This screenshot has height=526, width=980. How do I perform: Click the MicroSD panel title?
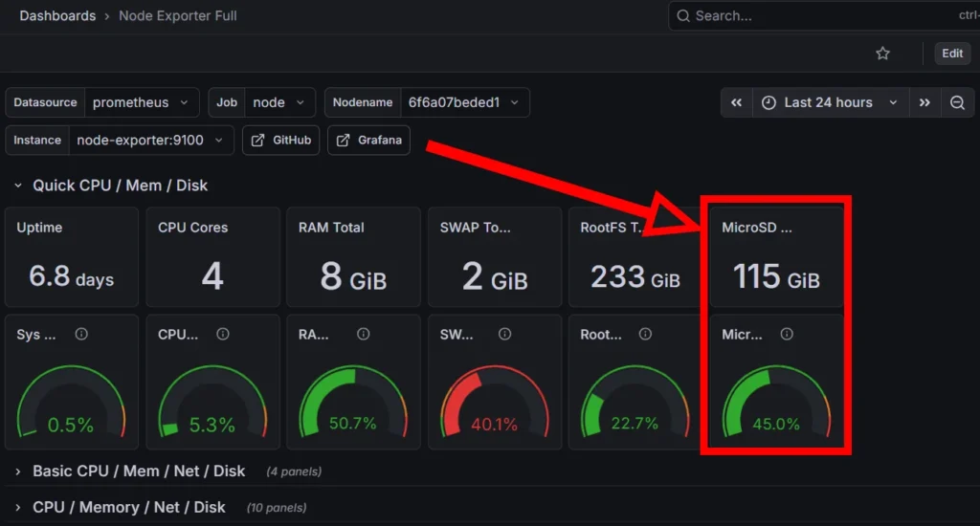click(x=757, y=228)
